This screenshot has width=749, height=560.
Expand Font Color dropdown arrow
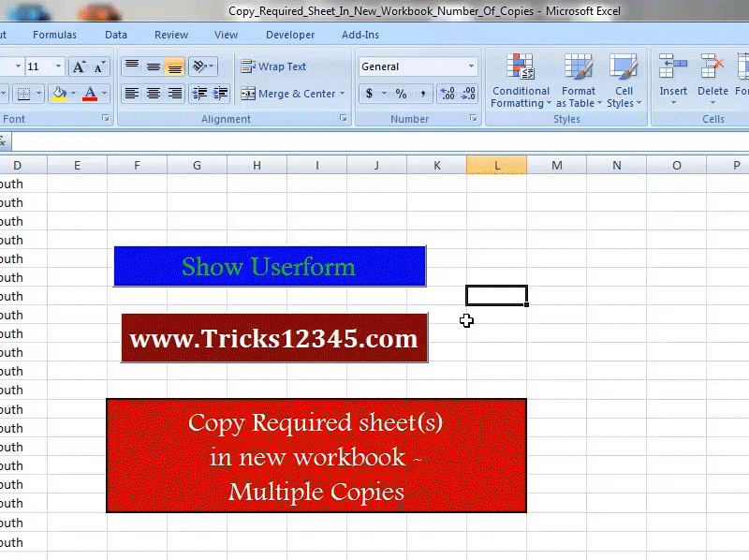pos(105,93)
